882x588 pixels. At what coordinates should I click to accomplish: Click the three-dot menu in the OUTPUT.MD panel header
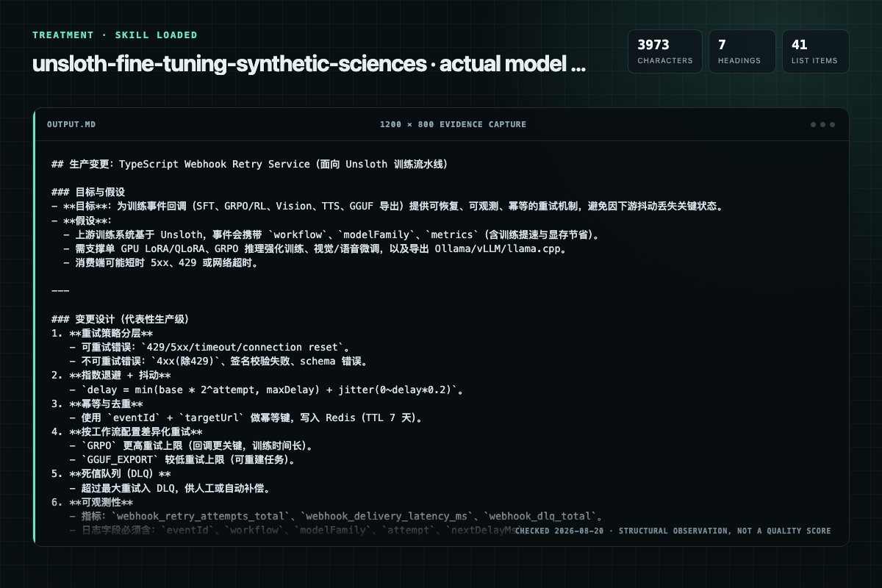click(822, 124)
